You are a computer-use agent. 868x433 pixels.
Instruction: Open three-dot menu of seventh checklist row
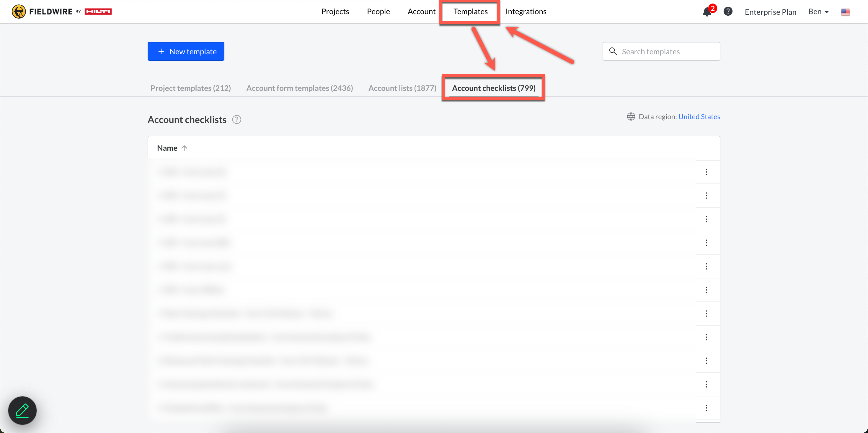706,314
